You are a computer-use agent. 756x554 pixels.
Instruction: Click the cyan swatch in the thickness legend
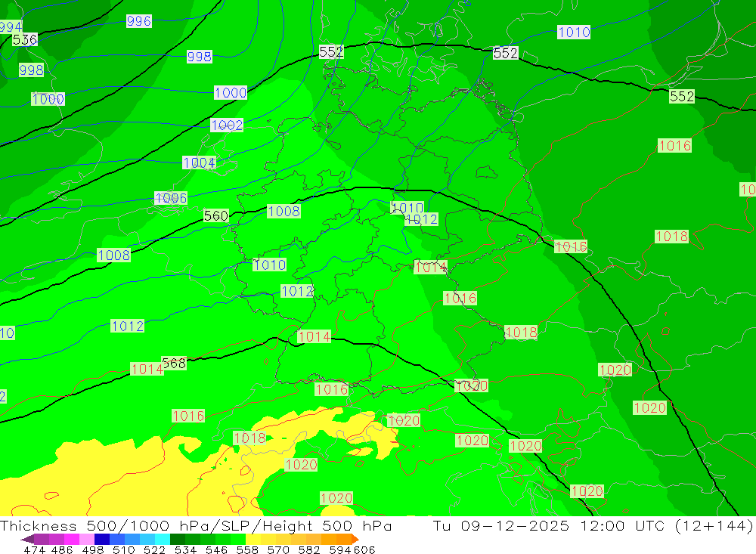[163, 539]
